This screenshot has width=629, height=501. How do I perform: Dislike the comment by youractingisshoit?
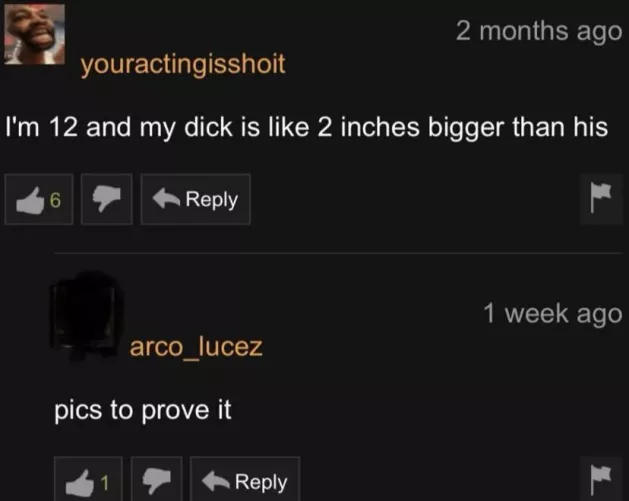[x=107, y=199]
